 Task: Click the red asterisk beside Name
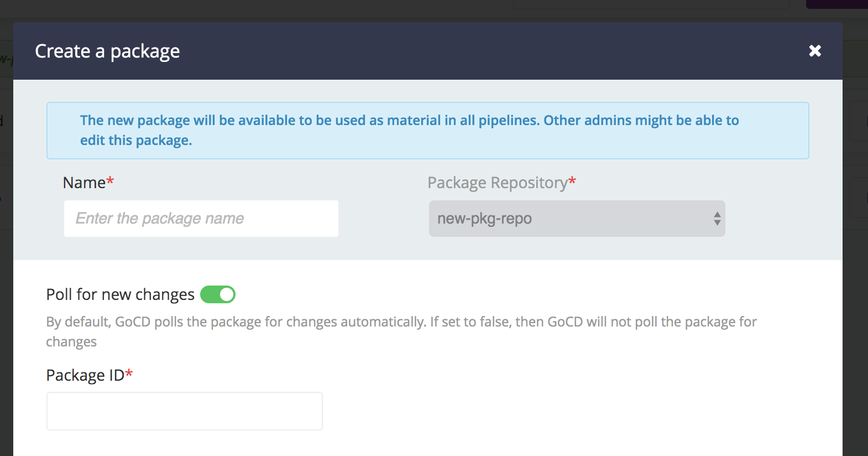(x=110, y=181)
